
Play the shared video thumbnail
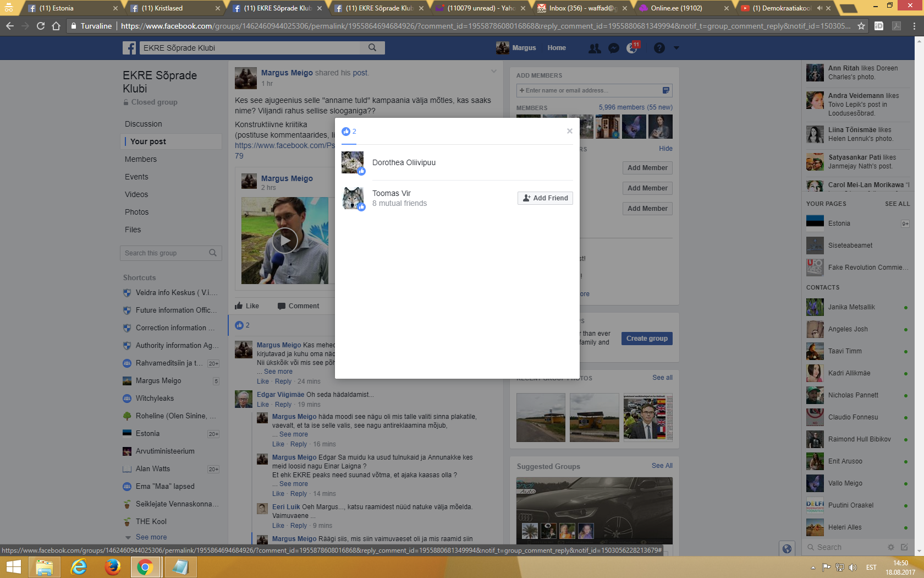pos(285,241)
